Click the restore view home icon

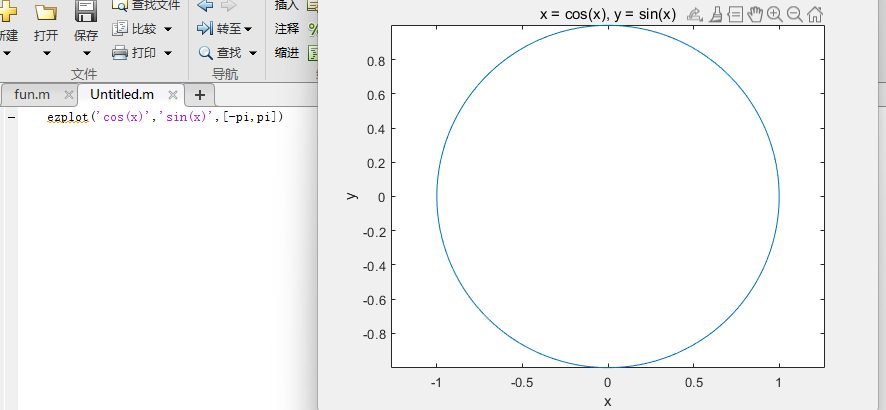(x=814, y=15)
